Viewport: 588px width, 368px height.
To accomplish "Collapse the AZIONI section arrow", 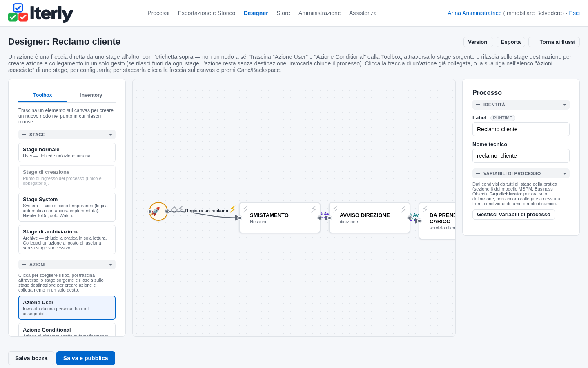I will tap(111, 265).
